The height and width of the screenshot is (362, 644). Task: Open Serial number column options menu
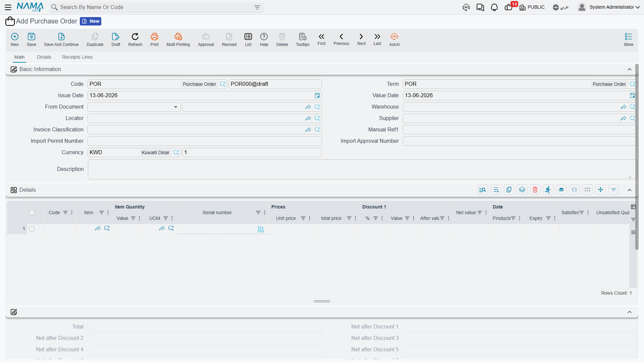click(x=265, y=213)
